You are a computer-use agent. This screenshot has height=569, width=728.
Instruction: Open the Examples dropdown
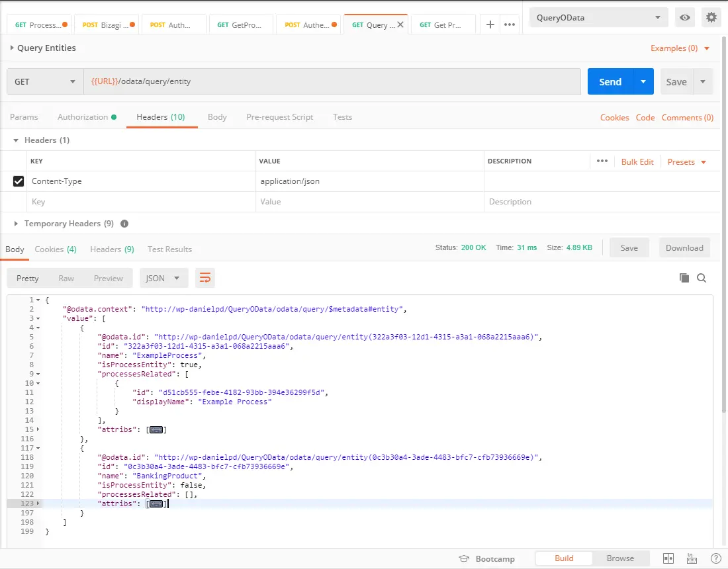coord(680,48)
